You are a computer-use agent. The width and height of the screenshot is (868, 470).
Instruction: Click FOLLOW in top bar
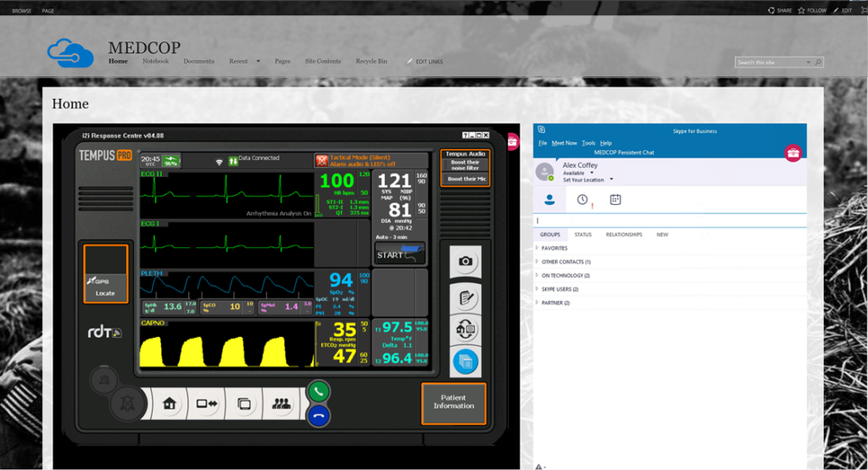(x=812, y=10)
